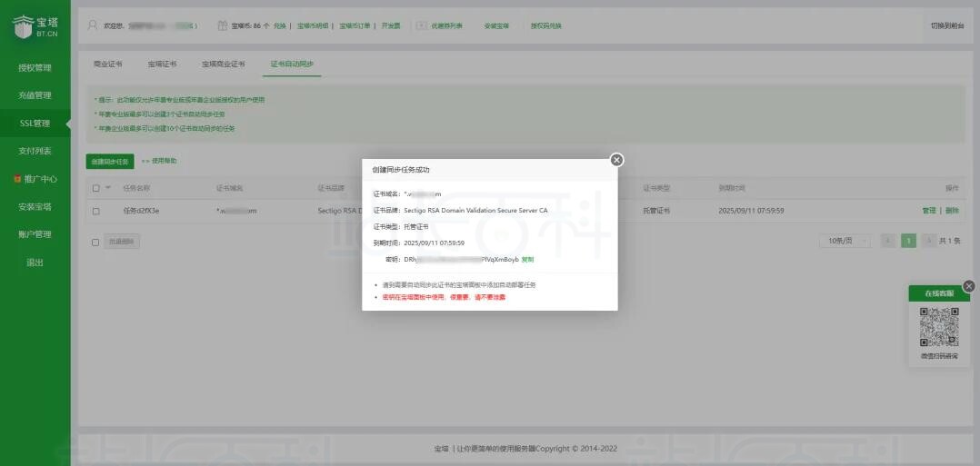Open 充值管理 in the sidebar
The height and width of the screenshot is (466, 980).
point(35,95)
